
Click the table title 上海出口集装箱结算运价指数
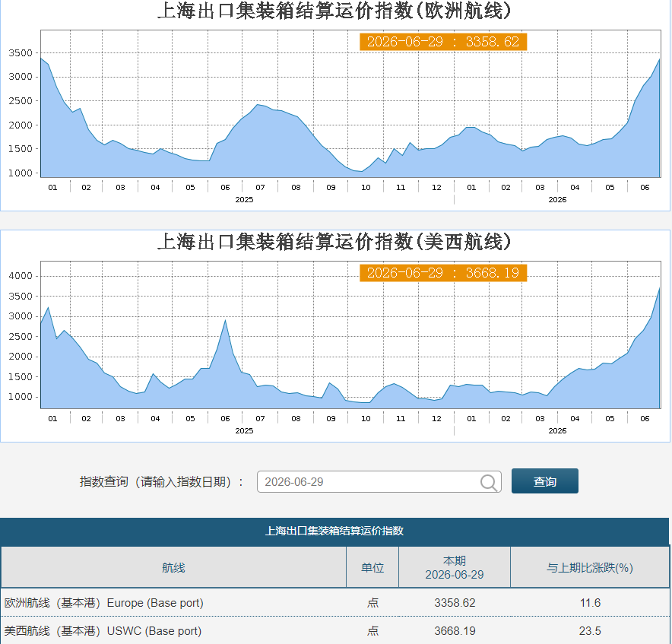coord(334,531)
